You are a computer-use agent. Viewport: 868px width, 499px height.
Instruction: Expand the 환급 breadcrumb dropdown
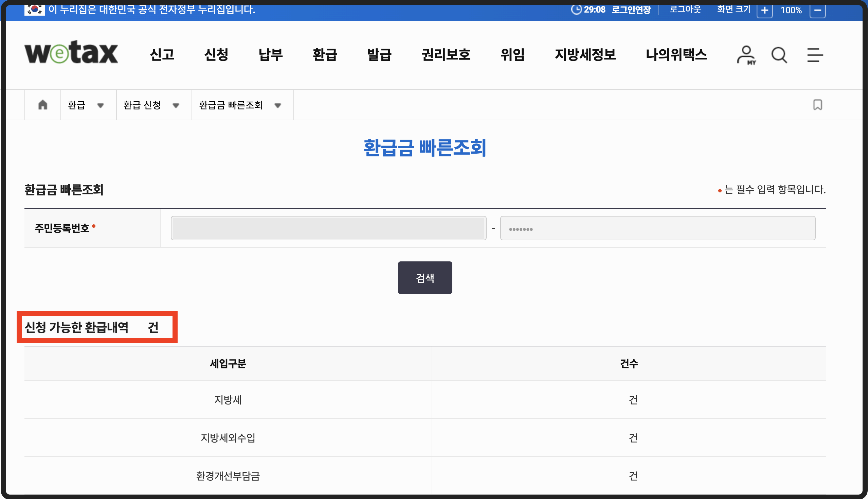[x=101, y=106]
